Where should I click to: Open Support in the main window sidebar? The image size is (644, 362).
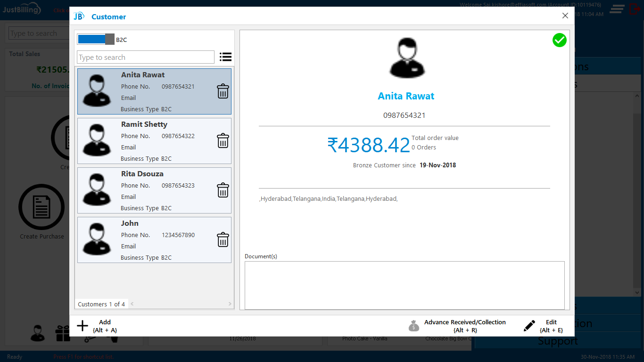tap(558, 341)
